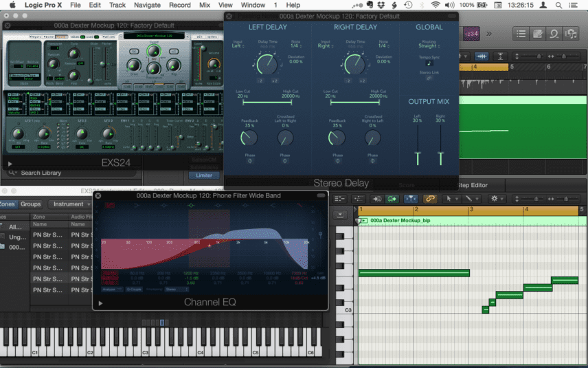The width and height of the screenshot is (588, 368).
Task: Click the Right Delay Feedback knob
Action: click(337, 138)
